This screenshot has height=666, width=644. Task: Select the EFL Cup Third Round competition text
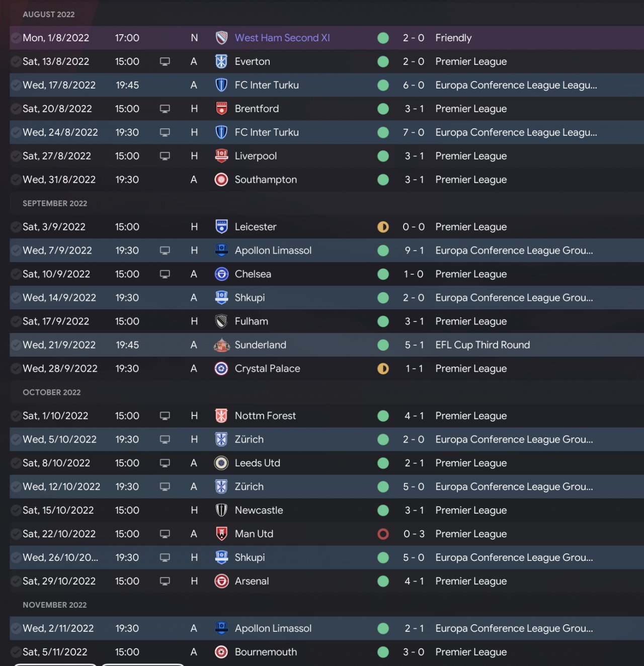482,345
